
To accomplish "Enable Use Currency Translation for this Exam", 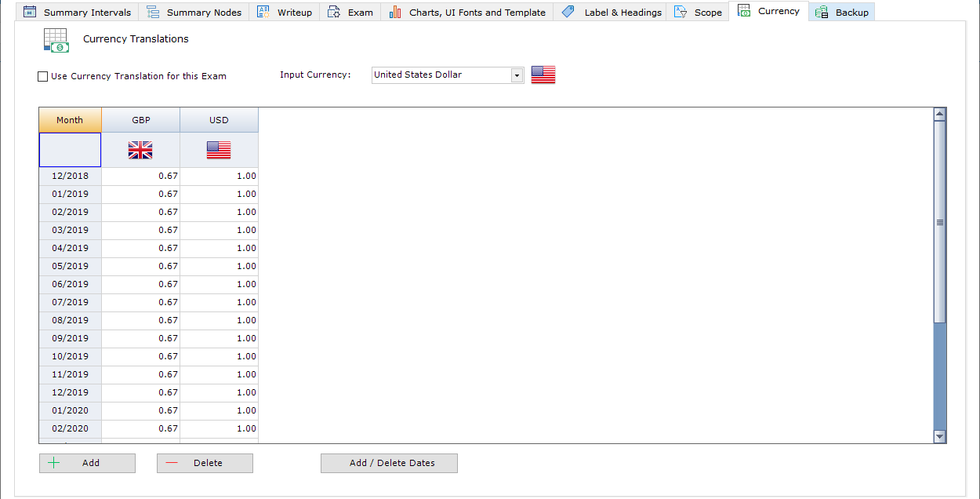I will point(43,77).
